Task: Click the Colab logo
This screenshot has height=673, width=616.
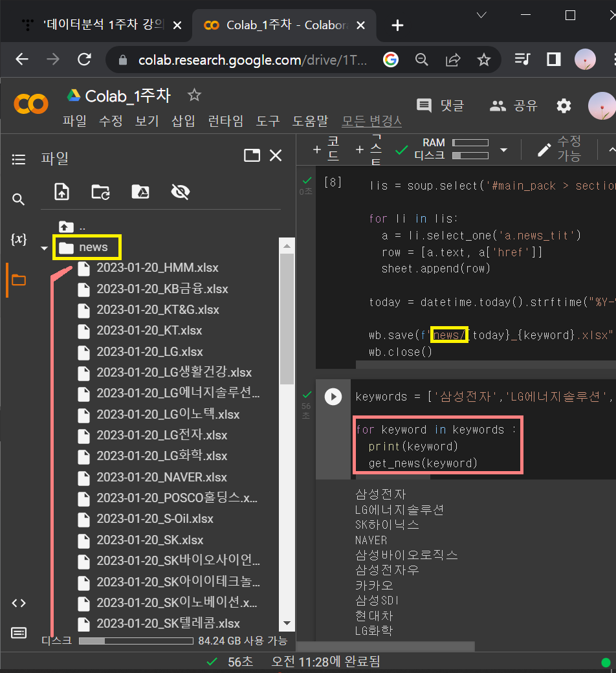Action: [31, 104]
